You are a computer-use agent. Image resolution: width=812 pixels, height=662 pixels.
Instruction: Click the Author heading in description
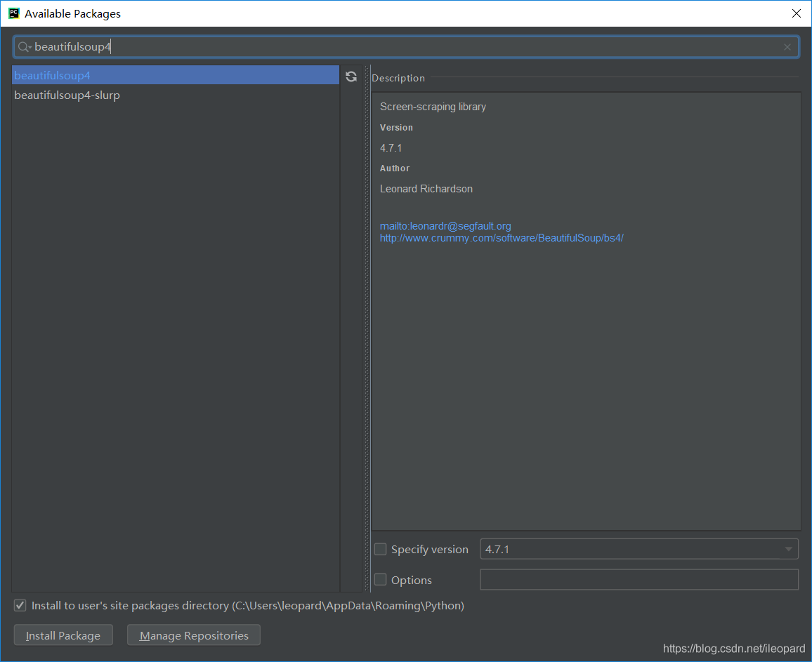tap(395, 168)
